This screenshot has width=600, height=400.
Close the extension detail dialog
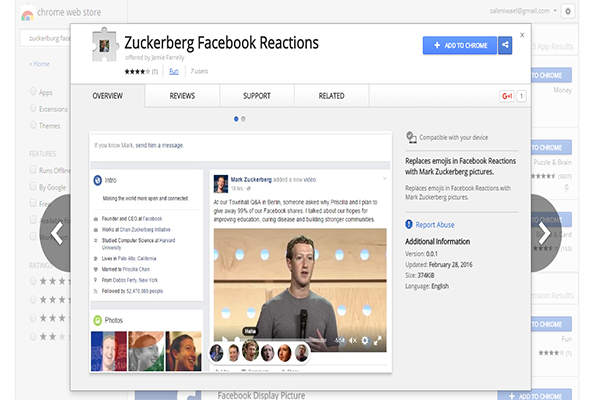click(x=522, y=35)
